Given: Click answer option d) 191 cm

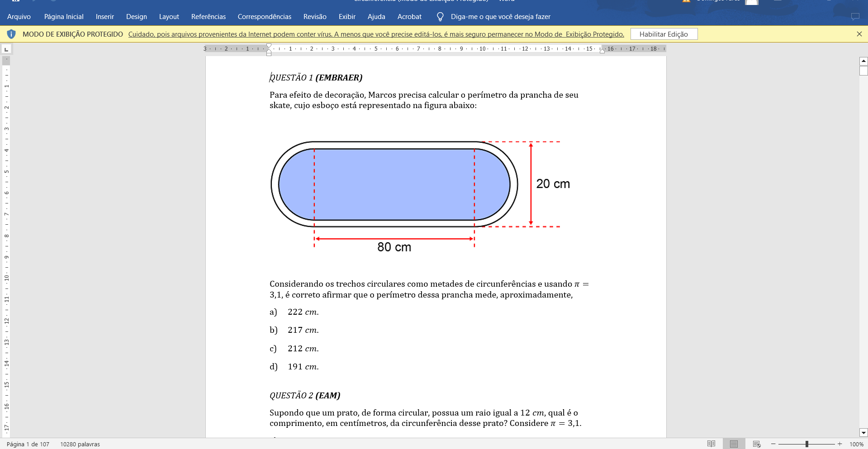Looking at the screenshot, I should (x=294, y=367).
